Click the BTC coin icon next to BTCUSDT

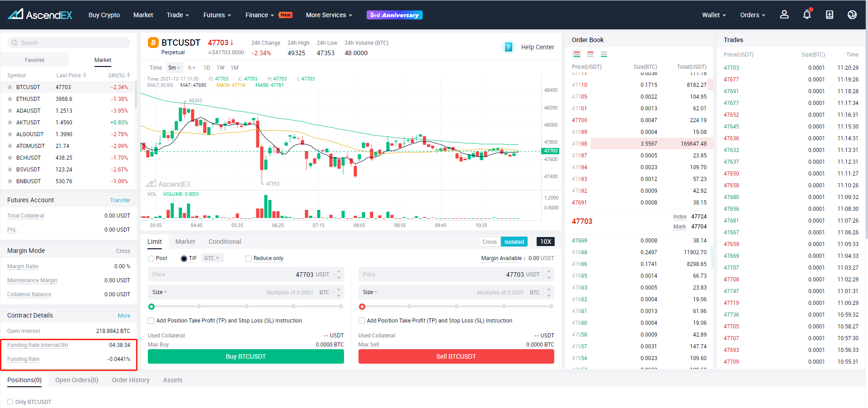(153, 43)
